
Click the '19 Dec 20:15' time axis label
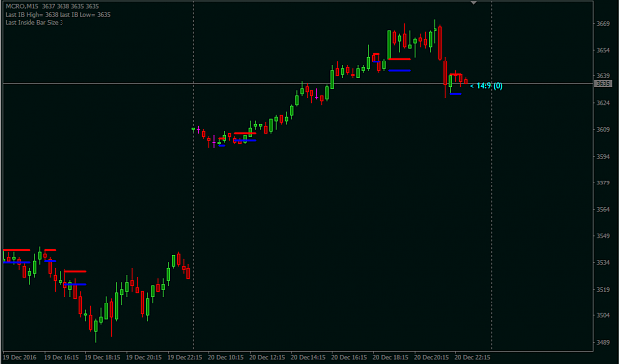click(144, 358)
